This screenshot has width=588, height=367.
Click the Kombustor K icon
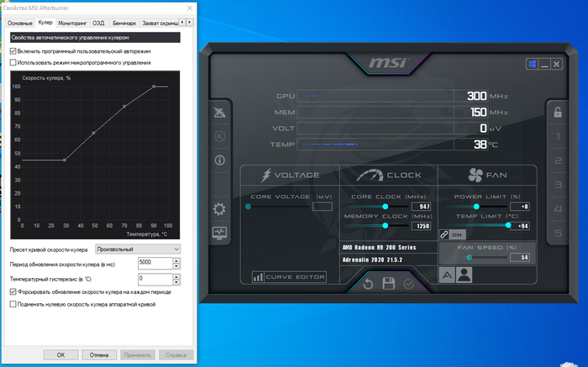220,136
